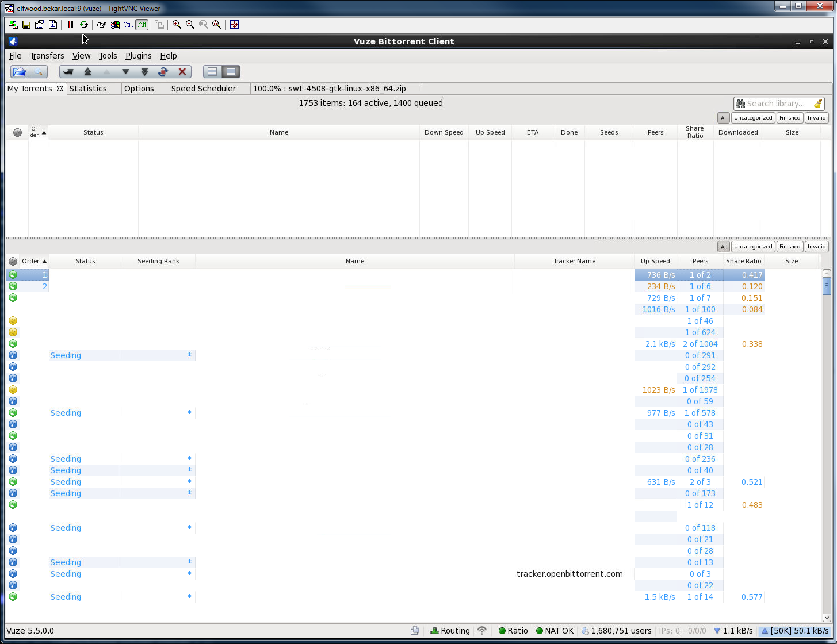Click the broom icon in search box
Image resolution: width=837 pixels, height=644 pixels.
(x=818, y=103)
